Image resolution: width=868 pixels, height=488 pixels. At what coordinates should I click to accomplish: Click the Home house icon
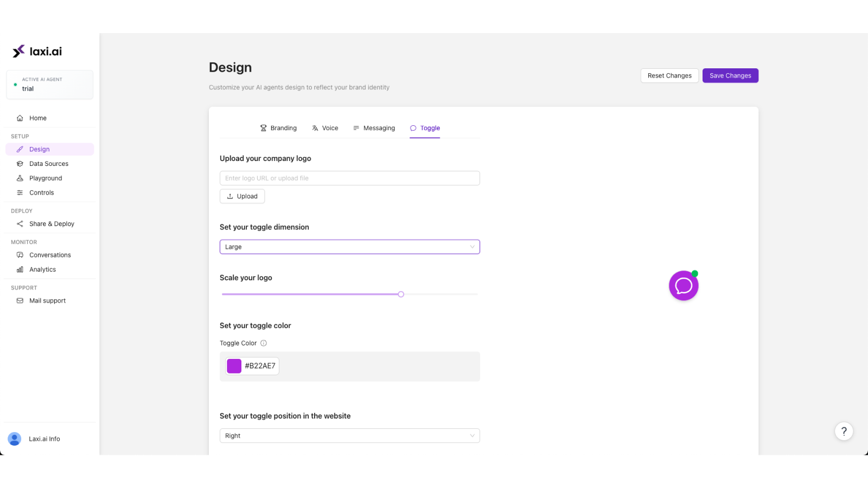(20, 118)
